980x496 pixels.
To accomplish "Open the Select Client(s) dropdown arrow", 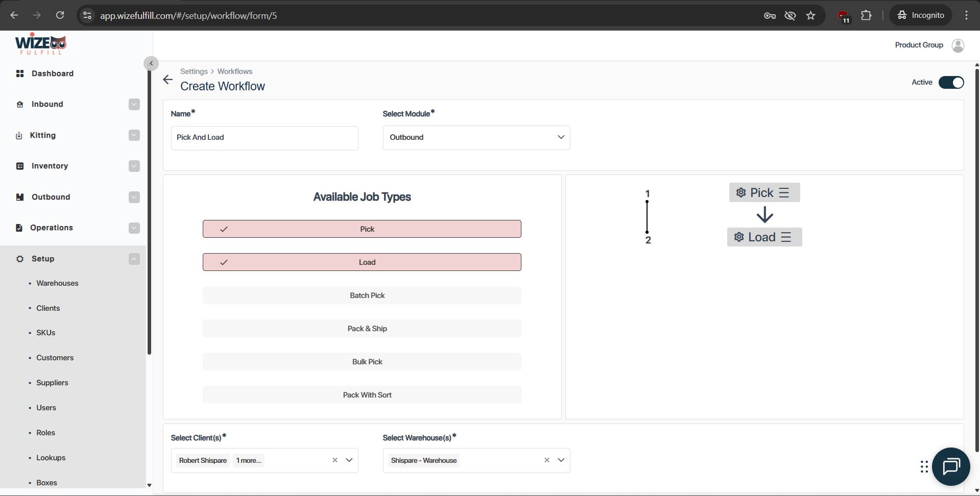I will [349, 460].
